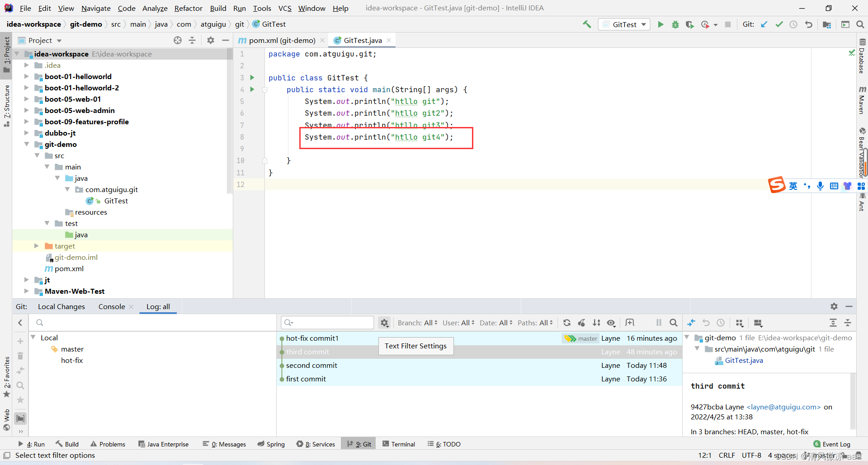Click Git update project arrow icon
The height and width of the screenshot is (465, 868).
click(764, 24)
